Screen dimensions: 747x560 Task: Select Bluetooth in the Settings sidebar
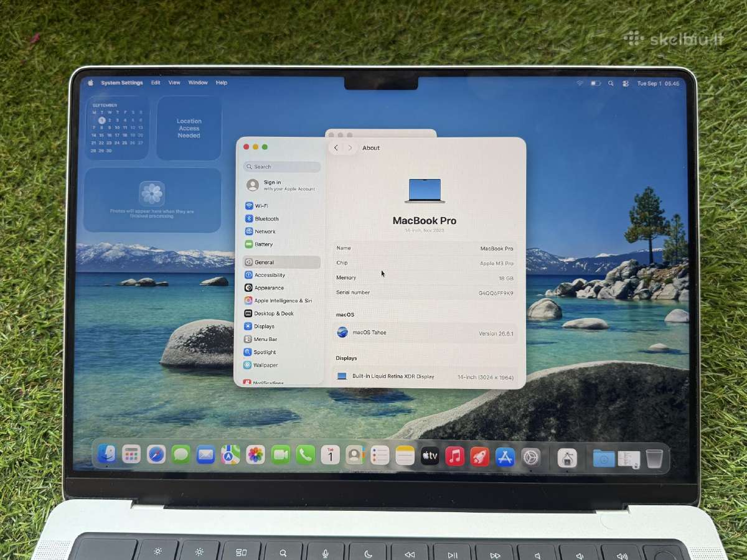pos(282,219)
